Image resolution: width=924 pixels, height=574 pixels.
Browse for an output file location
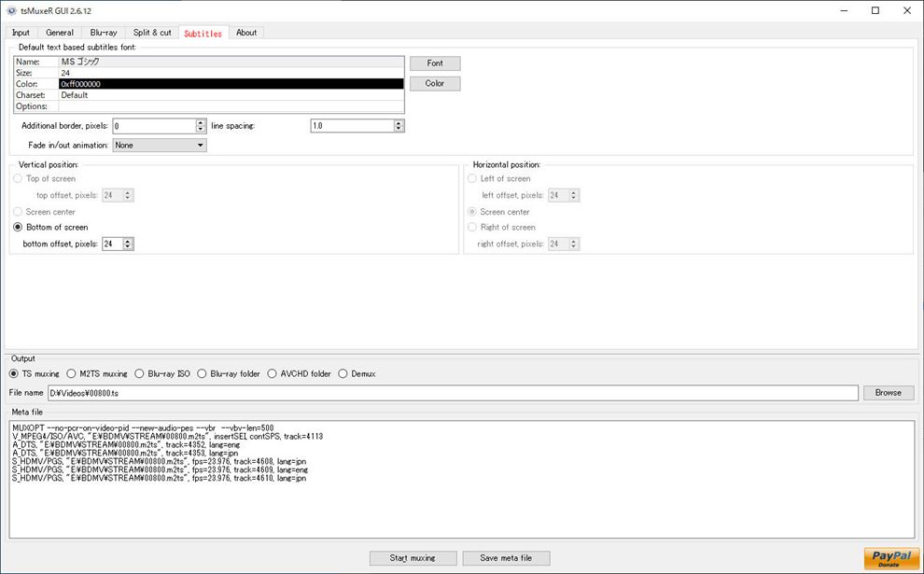pyautogui.click(x=888, y=393)
